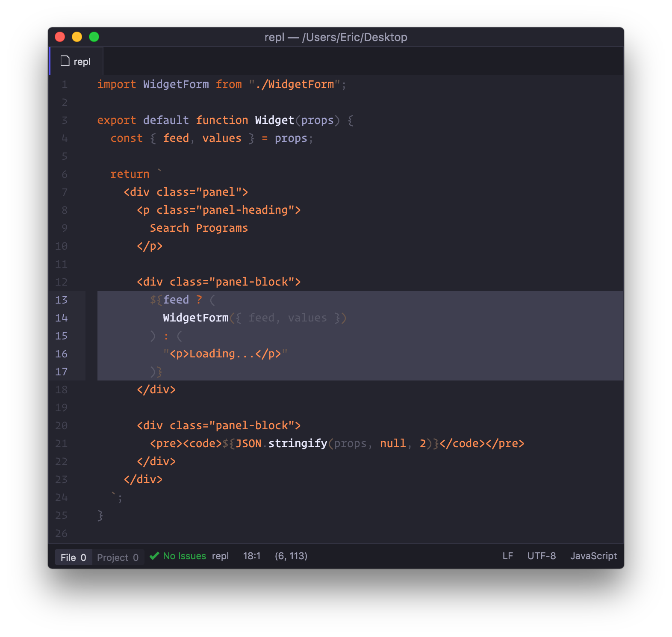This screenshot has height=637, width=672.
Task: Maximize the window with green button
Action: pos(94,37)
